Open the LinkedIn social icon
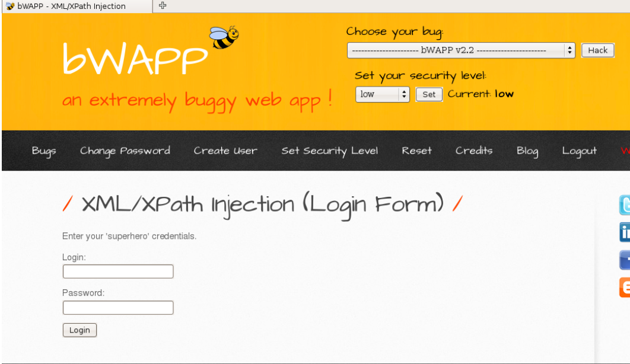The image size is (630, 364). [x=625, y=232]
